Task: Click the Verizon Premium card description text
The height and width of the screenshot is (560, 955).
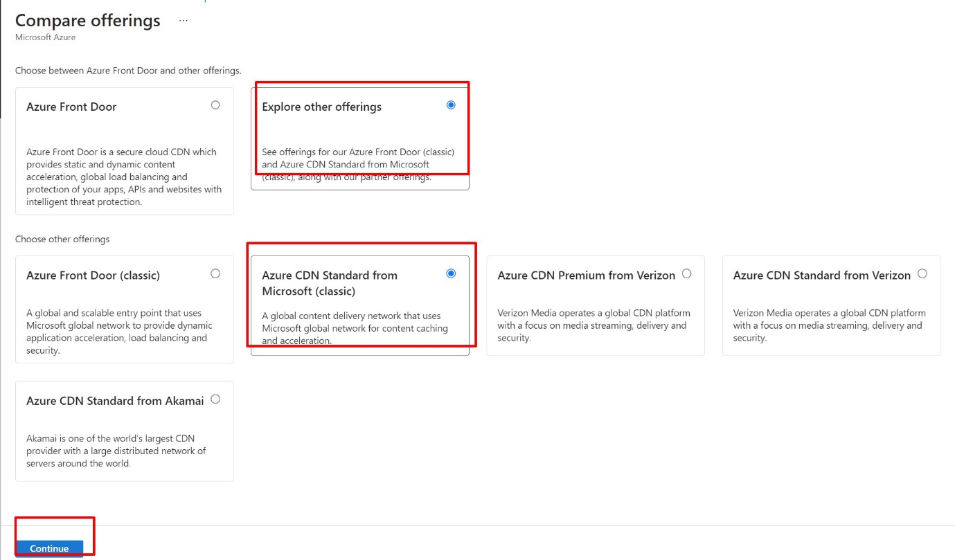Action: 593,325
